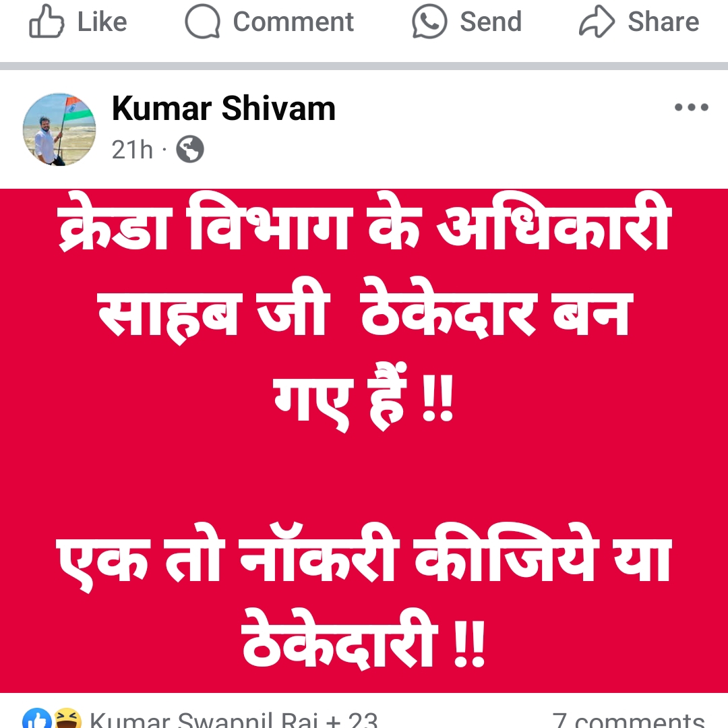Tap the gray divider between posts

click(x=364, y=66)
